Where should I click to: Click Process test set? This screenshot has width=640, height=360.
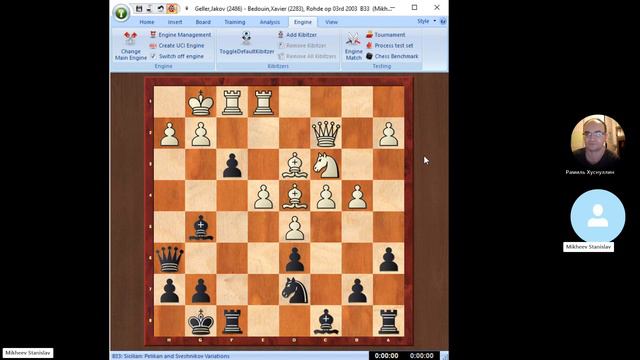390,46
